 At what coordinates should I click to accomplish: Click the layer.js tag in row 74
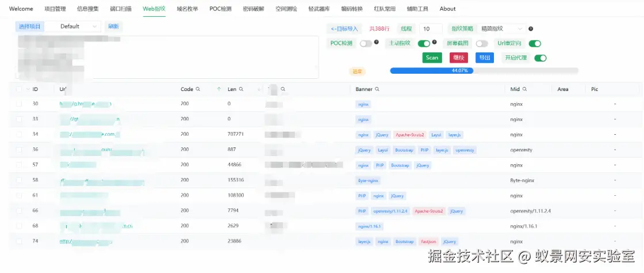point(365,241)
